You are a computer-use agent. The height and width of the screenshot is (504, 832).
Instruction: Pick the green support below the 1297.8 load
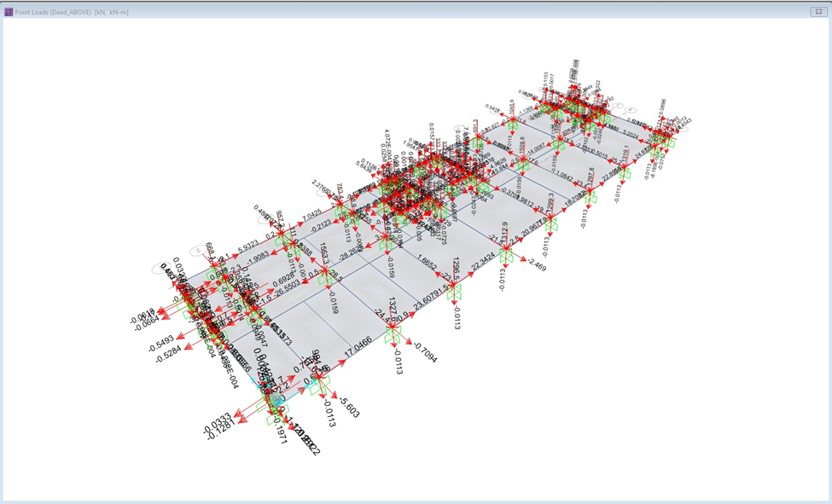click(591, 196)
